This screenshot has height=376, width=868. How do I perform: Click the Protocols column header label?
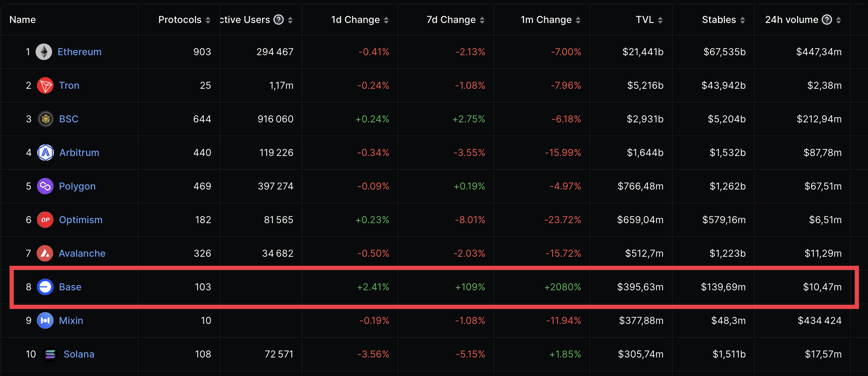point(180,20)
